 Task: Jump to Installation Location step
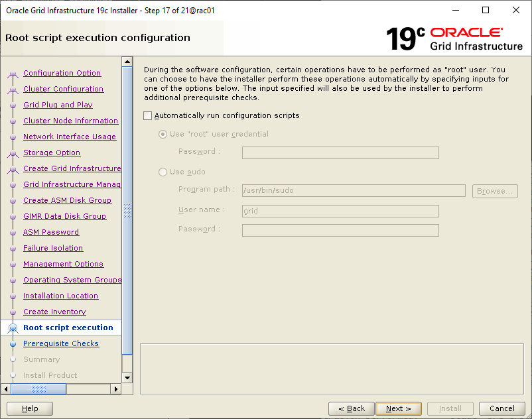click(x=61, y=296)
